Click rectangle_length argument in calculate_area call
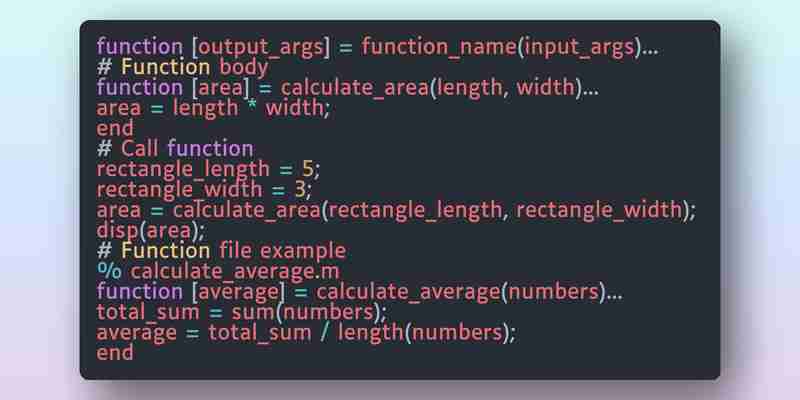The height and width of the screenshot is (400, 800). point(415,210)
